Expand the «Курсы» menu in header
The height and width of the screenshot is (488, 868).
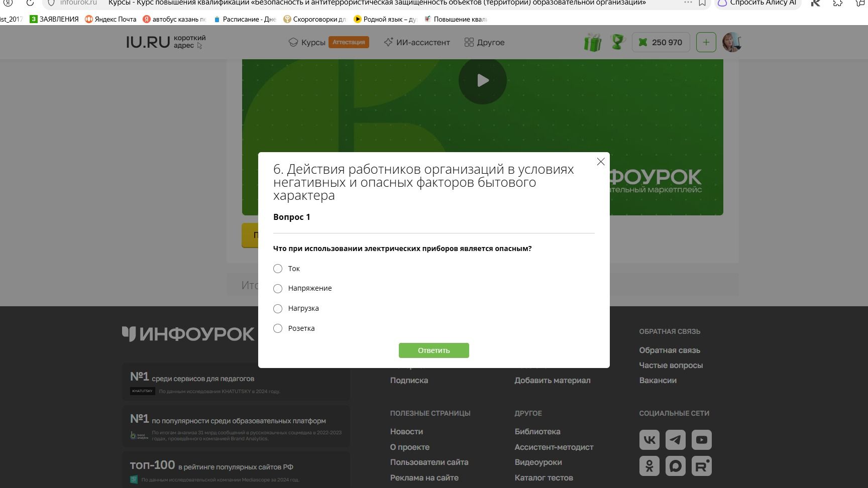tap(307, 42)
